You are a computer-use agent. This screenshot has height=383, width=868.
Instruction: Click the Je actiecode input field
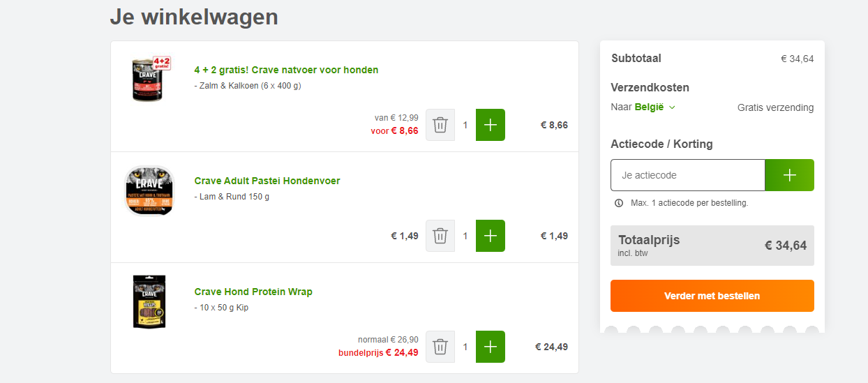click(x=688, y=175)
